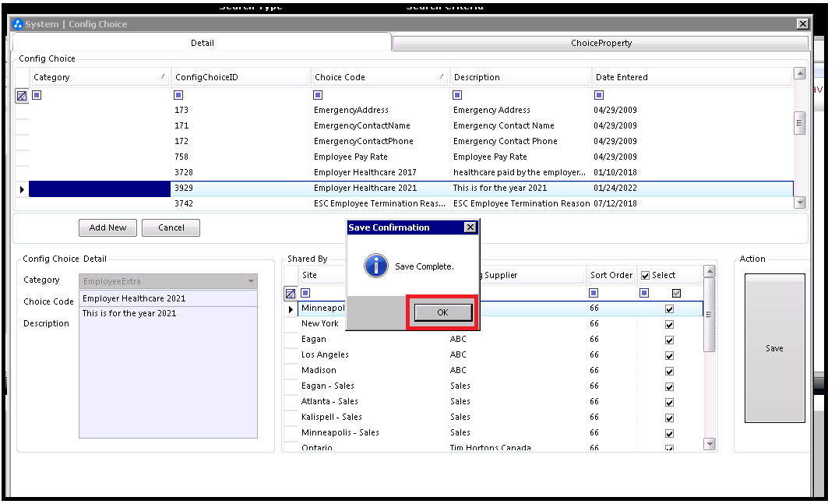Image resolution: width=835 pixels, height=504 pixels.
Task: Click the row indicator arrow for record 3929
Action: pos(22,189)
